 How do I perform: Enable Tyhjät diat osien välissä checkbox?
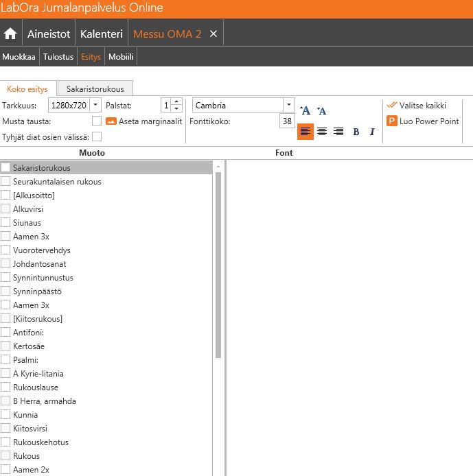coord(97,136)
